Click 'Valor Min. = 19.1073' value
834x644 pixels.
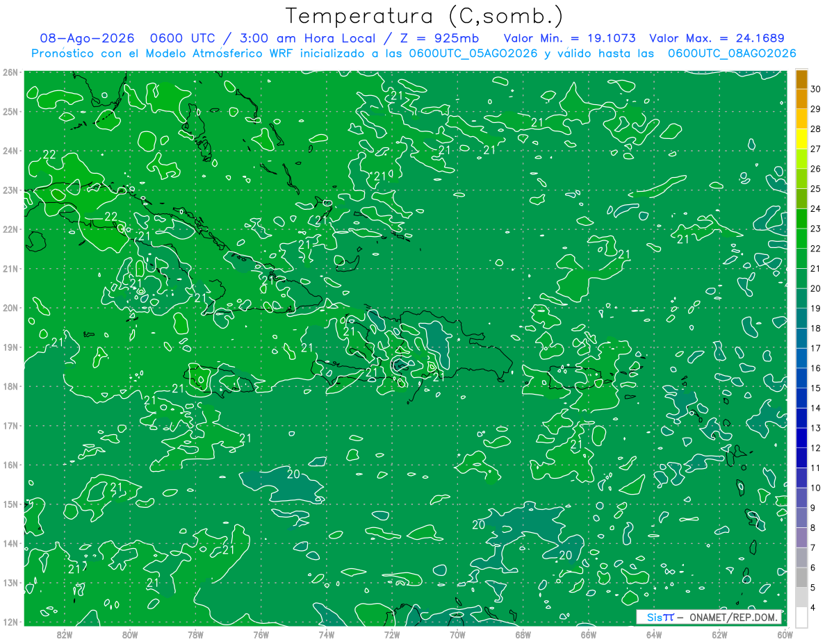point(570,39)
